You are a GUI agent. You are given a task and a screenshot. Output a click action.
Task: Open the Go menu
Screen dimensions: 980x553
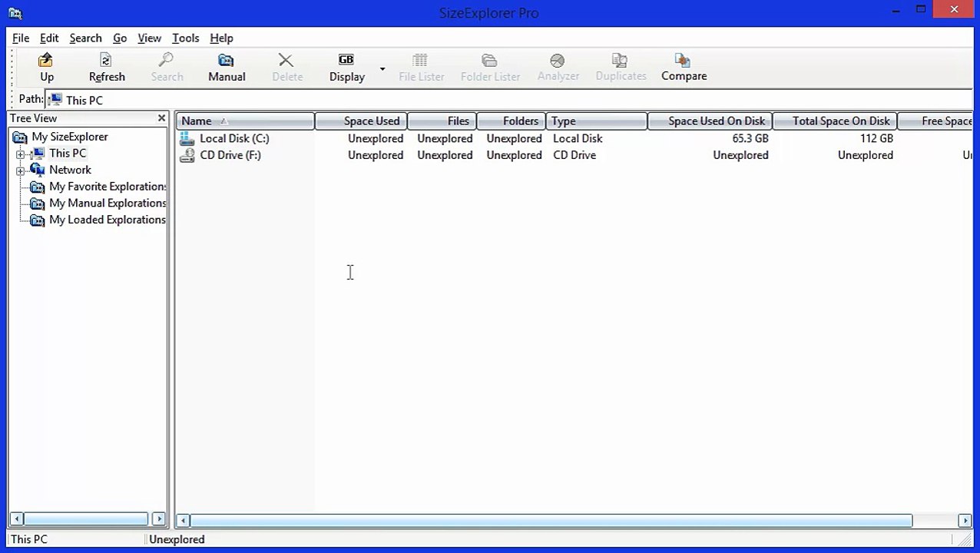click(x=120, y=38)
